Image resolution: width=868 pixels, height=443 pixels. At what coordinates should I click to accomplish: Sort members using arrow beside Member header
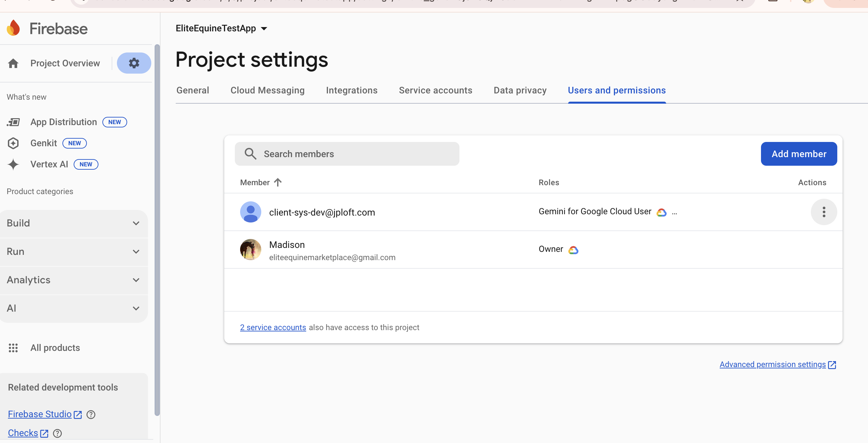point(278,182)
